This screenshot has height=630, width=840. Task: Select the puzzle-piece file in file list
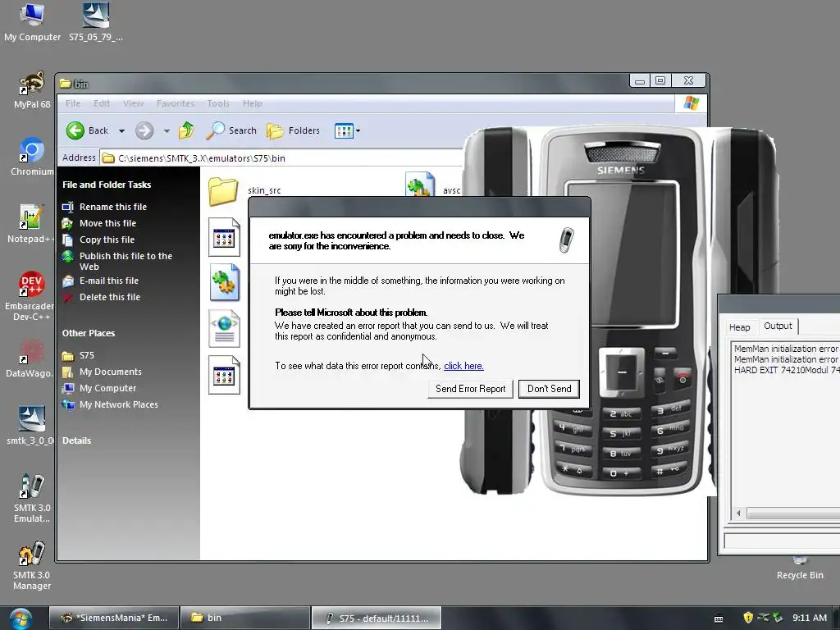point(224,282)
